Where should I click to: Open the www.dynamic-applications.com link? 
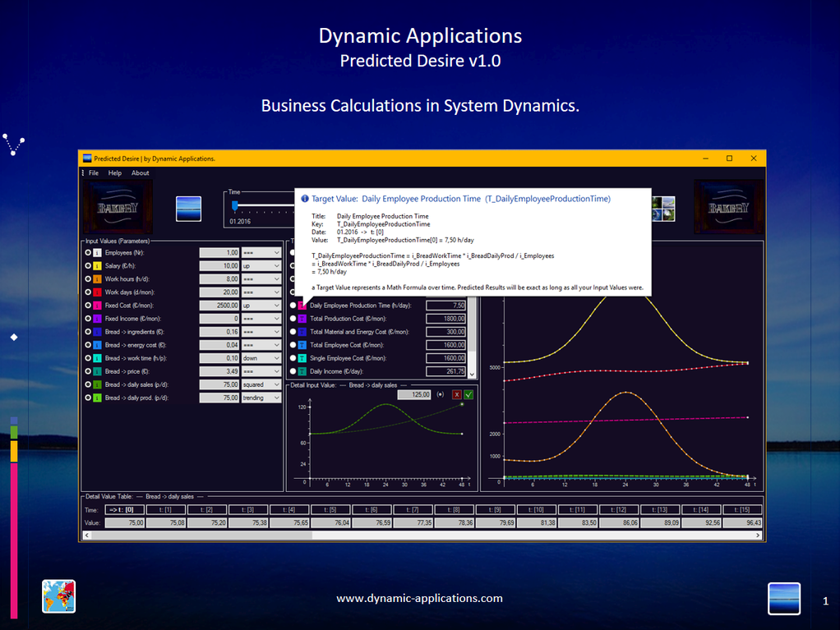pyautogui.click(x=419, y=599)
